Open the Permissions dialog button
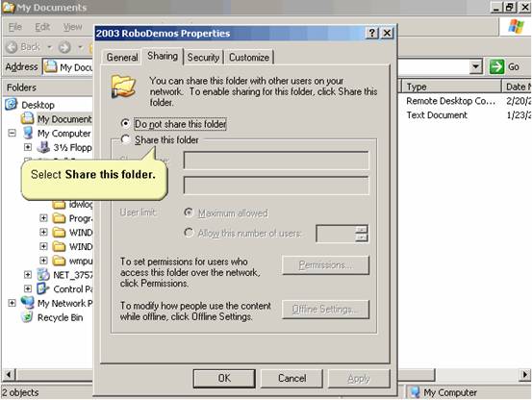 (x=325, y=264)
